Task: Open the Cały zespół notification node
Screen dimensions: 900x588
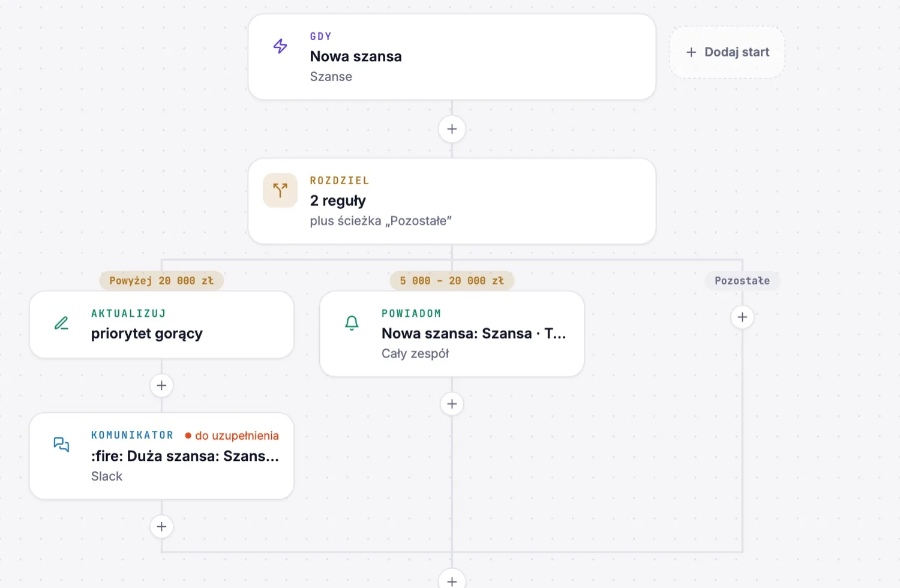Action: (x=452, y=334)
